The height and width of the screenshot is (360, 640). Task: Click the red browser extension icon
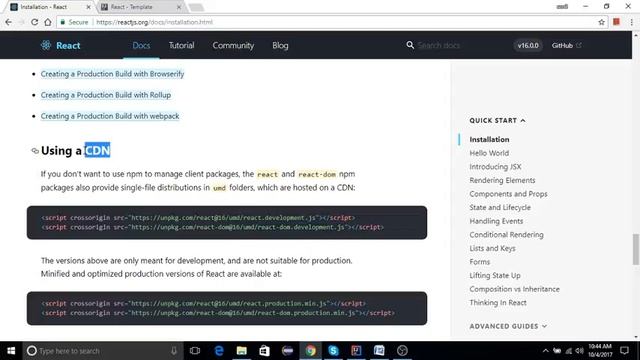pyautogui.click(x=616, y=22)
